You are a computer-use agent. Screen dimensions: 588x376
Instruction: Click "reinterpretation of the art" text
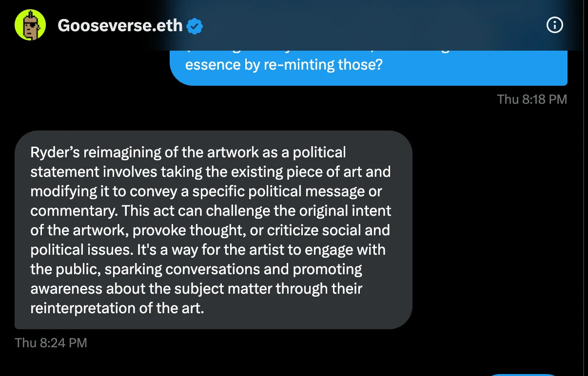(116, 308)
